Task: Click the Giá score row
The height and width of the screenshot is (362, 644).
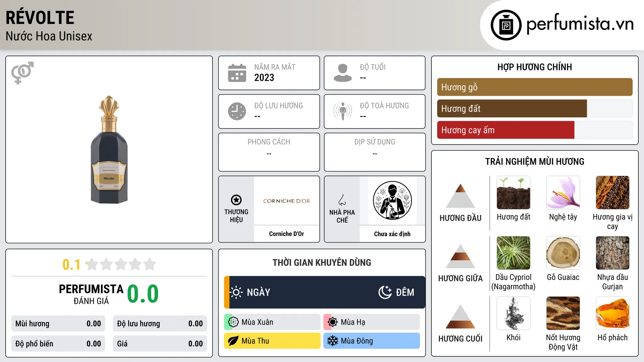Action: 160,344
